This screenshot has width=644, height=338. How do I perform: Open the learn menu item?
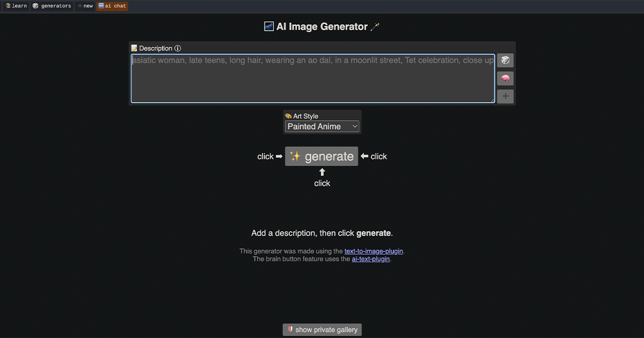[x=16, y=6]
